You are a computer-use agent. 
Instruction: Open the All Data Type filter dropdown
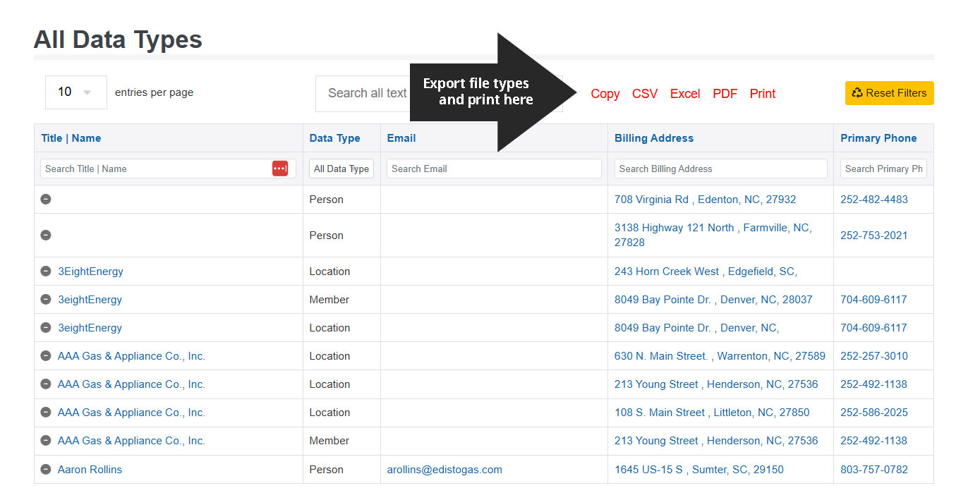[341, 169]
